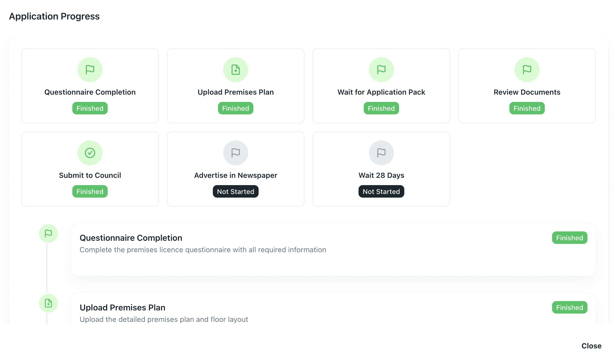Click the Finished badge under Questionnaire Completion card
614x364 pixels.
[90, 108]
